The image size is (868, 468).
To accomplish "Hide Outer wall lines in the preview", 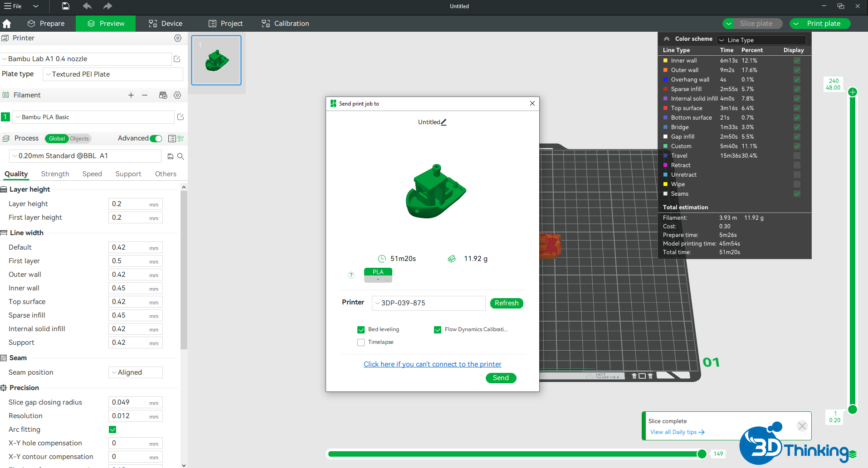I will [x=797, y=70].
